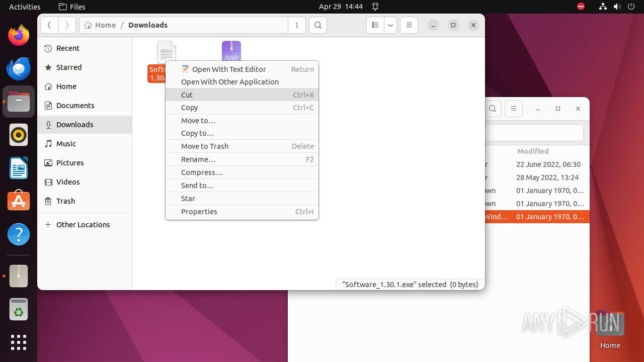Open Music in the sidebar
The width and height of the screenshot is (644, 362).
[x=85, y=144]
